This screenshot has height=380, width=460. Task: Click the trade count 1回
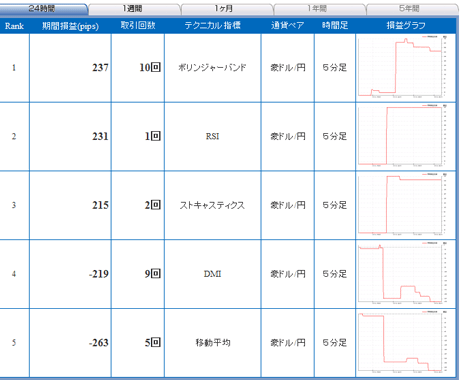153,136
